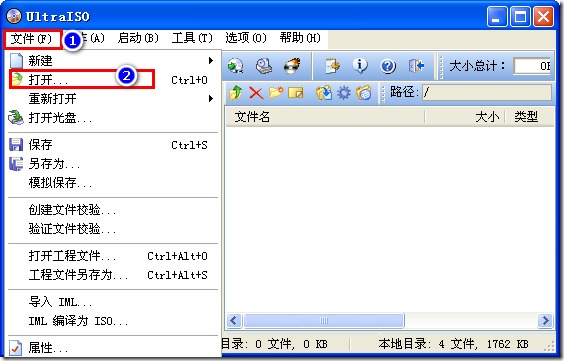
Task: Maximize the UltraISO window
Action: (x=520, y=16)
